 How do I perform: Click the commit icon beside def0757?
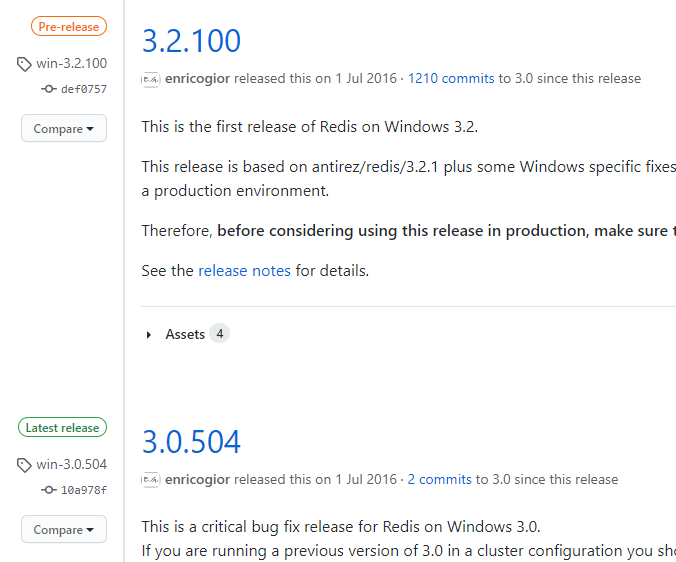click(49, 89)
